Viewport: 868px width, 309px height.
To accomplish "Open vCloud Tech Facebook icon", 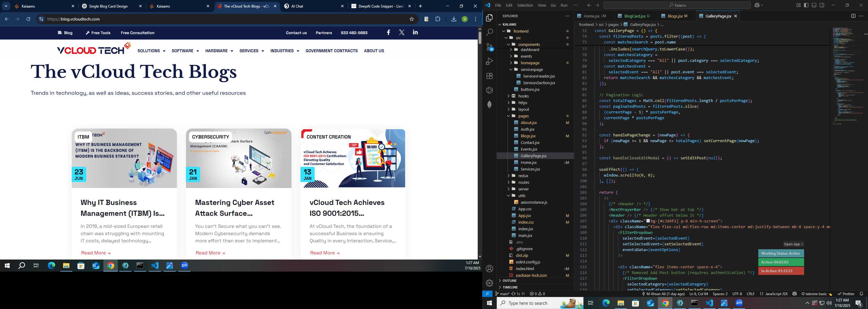I will [x=388, y=32].
